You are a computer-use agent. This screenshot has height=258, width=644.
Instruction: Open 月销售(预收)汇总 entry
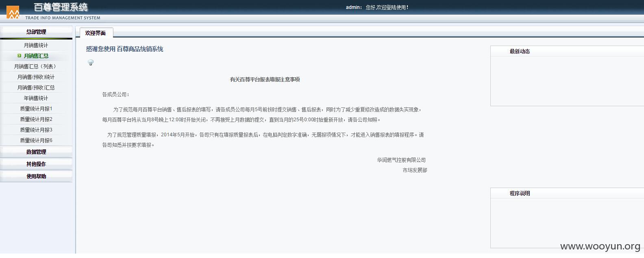(x=36, y=87)
